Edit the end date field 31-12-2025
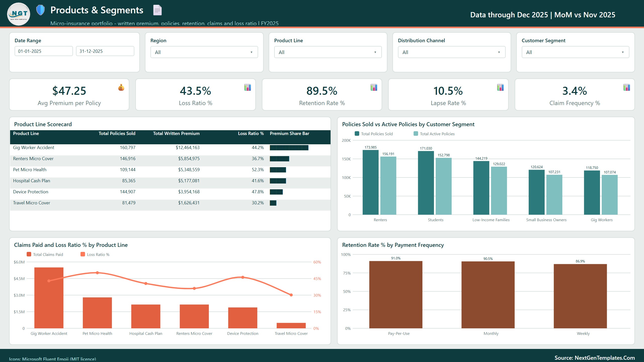The image size is (644, 362). click(x=105, y=51)
